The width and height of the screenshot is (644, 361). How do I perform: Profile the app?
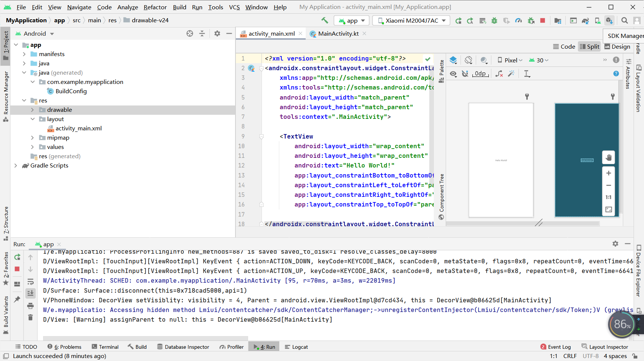(x=519, y=20)
